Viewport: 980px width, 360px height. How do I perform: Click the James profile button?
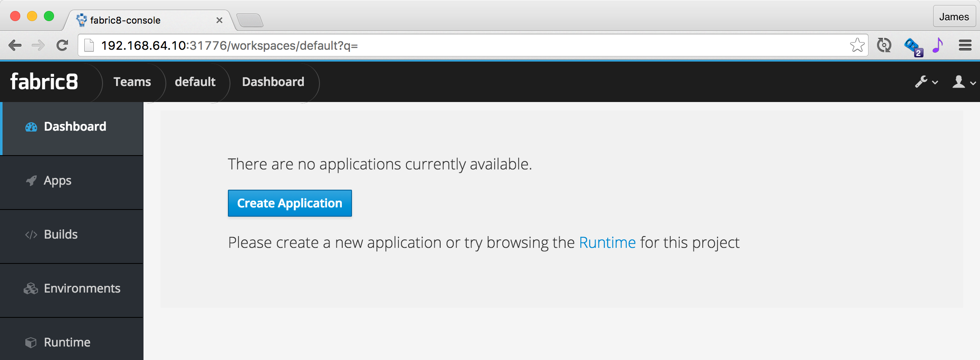(x=954, y=17)
